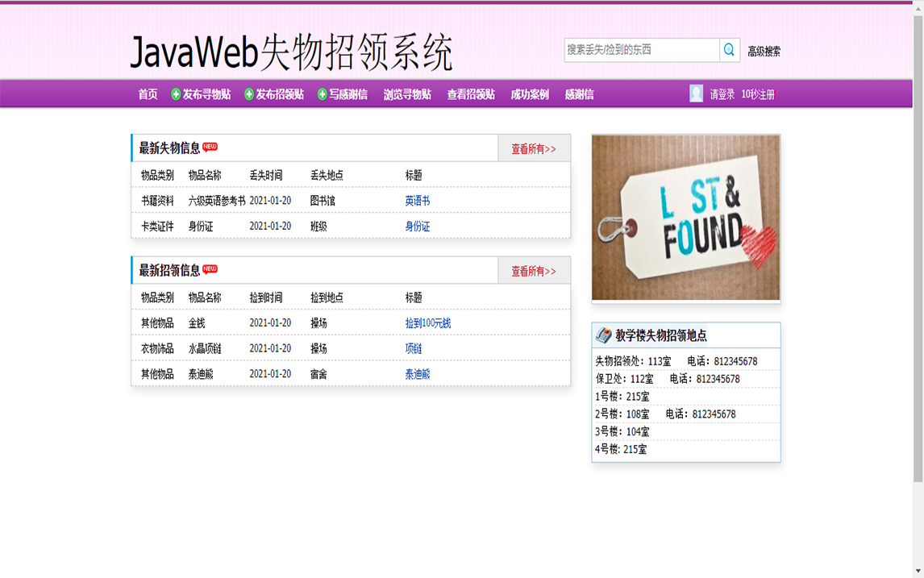Click the 丢失地点 column header
Viewport: 924px width, 578px height.
click(327, 175)
